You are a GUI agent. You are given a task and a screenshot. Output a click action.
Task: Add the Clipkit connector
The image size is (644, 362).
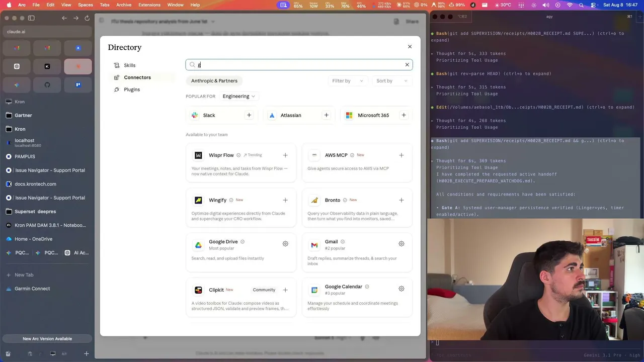coord(285,290)
